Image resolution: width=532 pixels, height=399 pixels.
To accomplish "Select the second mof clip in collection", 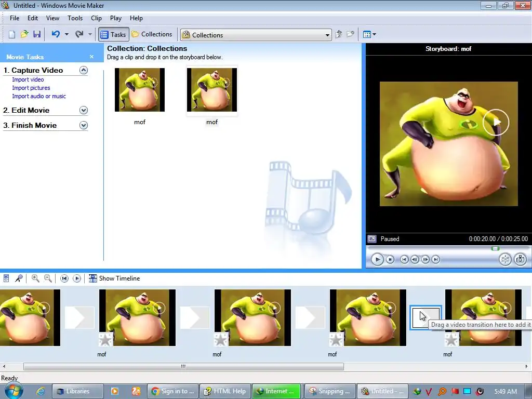I will tap(212, 89).
